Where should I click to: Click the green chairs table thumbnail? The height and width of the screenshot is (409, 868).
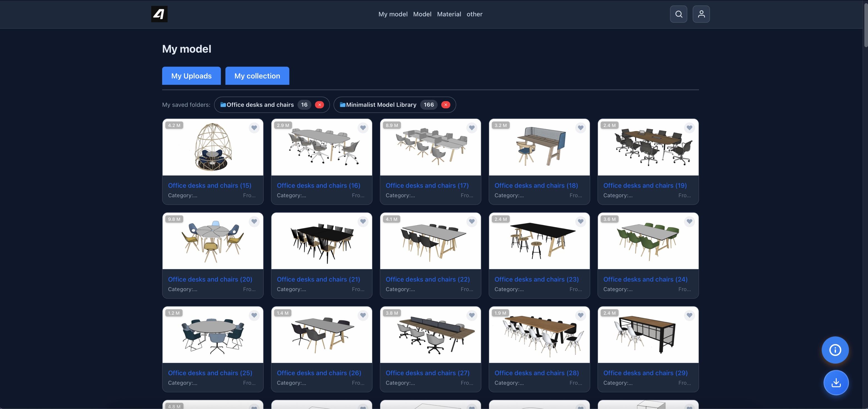[x=648, y=241]
